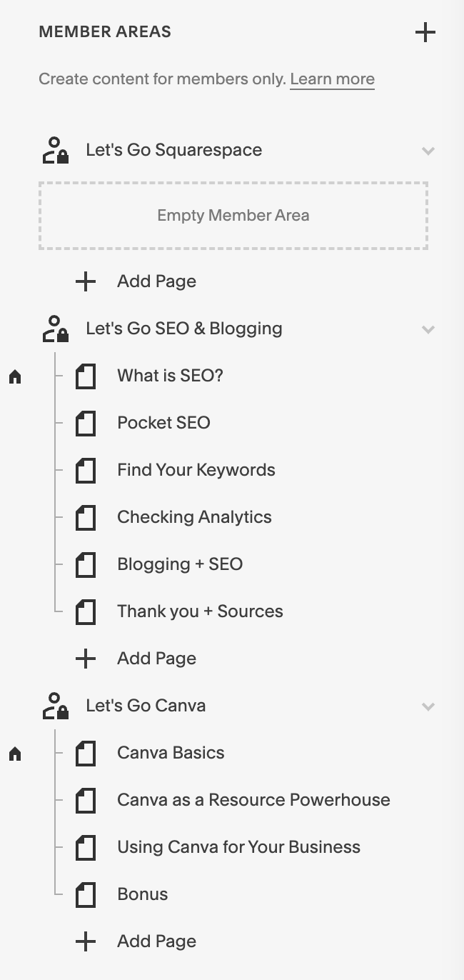Select the Blogging + SEO page
Screen dimensions: 464x980
tap(180, 564)
